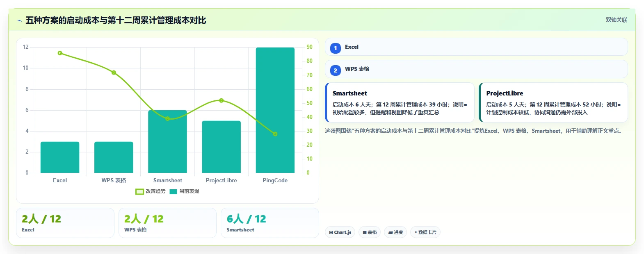The width and height of the screenshot is (644, 254).
Task: Open the Smartsheet detail card
Action: pyautogui.click(x=400, y=102)
